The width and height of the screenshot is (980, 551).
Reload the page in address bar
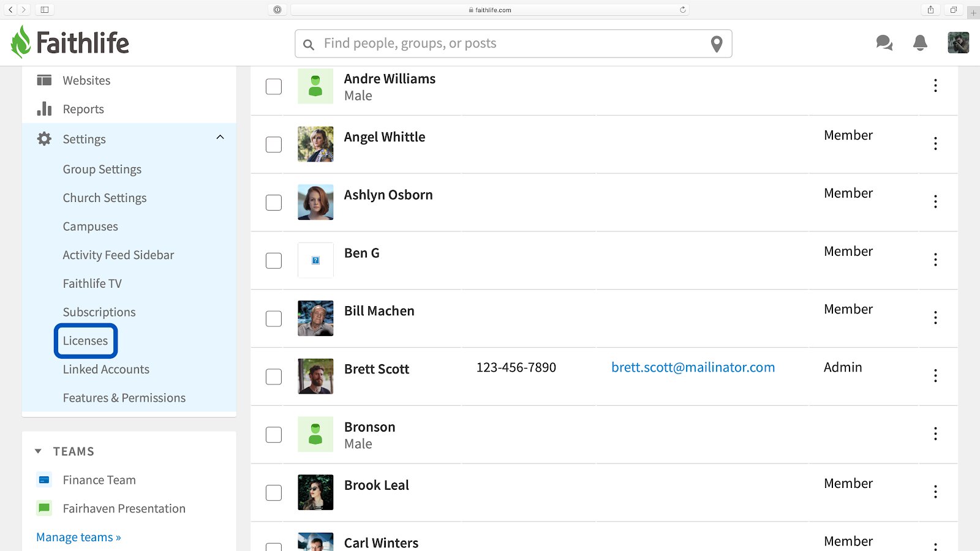coord(683,10)
